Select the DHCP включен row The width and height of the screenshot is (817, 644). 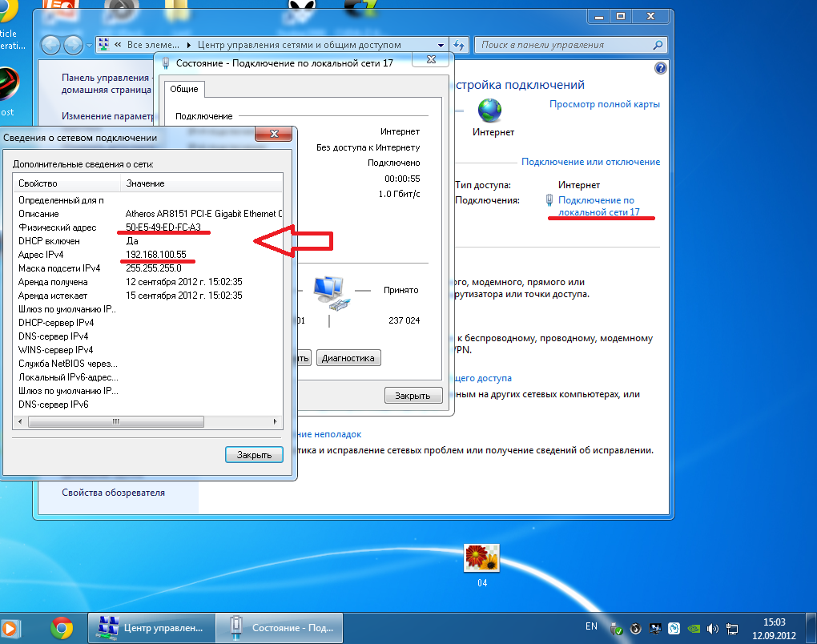[148, 241]
